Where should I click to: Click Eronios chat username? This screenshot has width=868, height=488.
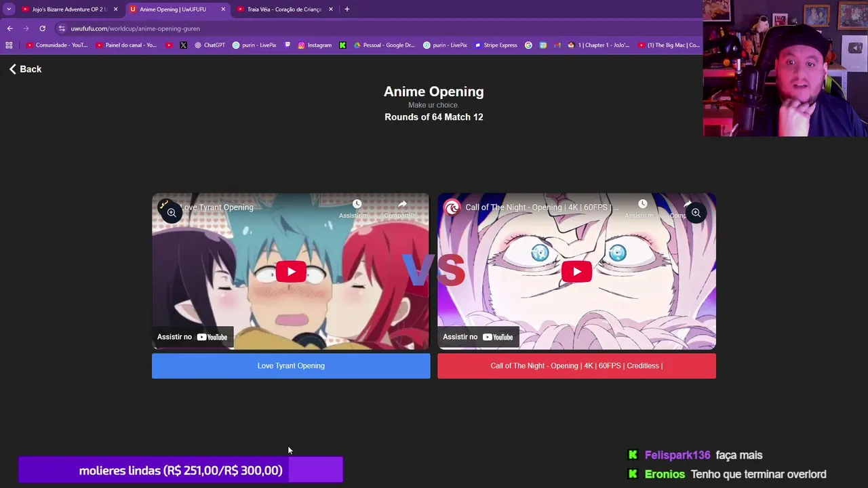(665, 474)
